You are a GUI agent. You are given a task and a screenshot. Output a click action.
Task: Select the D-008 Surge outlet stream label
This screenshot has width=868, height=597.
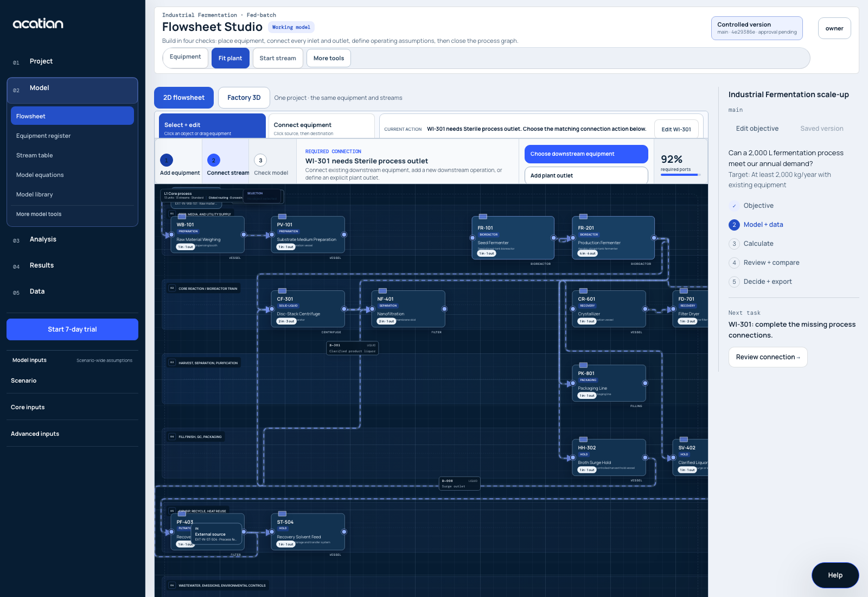(x=459, y=484)
